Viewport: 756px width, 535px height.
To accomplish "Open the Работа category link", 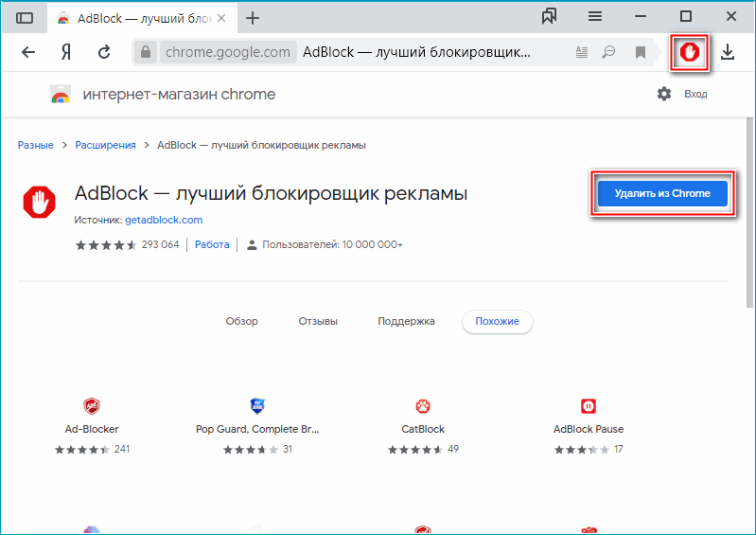I will coord(212,244).
